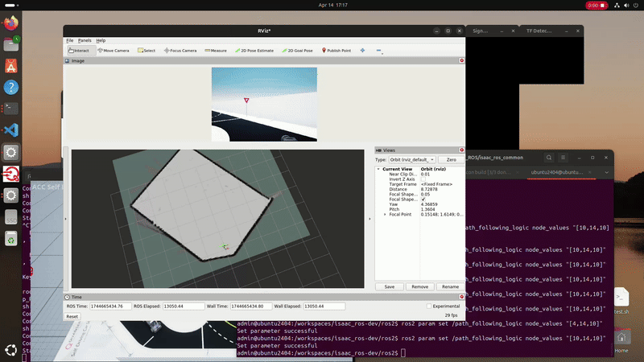Expand the Focal Point property
Viewport: 644px width, 362px height.
pos(384,215)
